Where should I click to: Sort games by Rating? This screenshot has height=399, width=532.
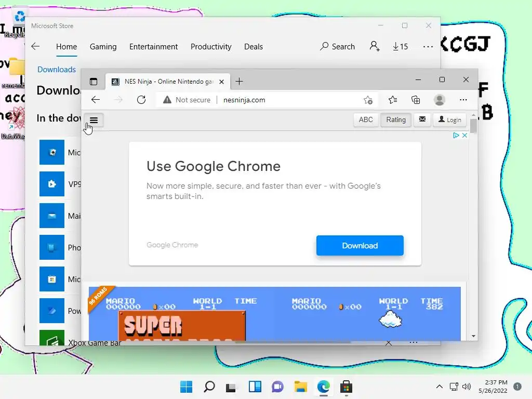coord(395,120)
